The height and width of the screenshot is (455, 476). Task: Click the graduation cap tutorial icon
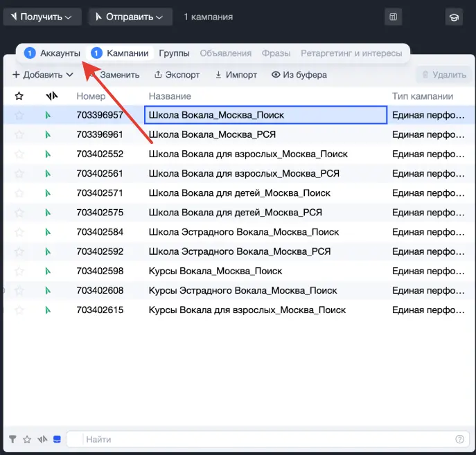pyautogui.click(x=454, y=17)
